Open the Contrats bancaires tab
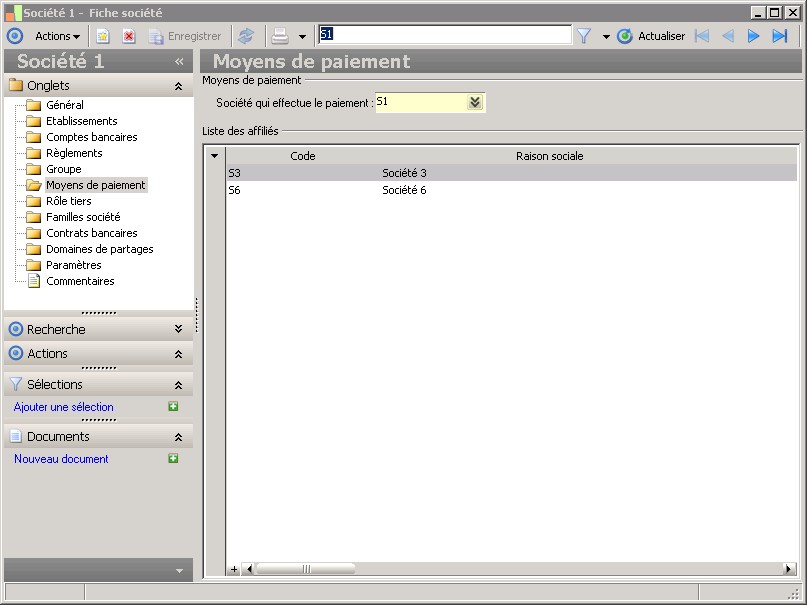 92,233
